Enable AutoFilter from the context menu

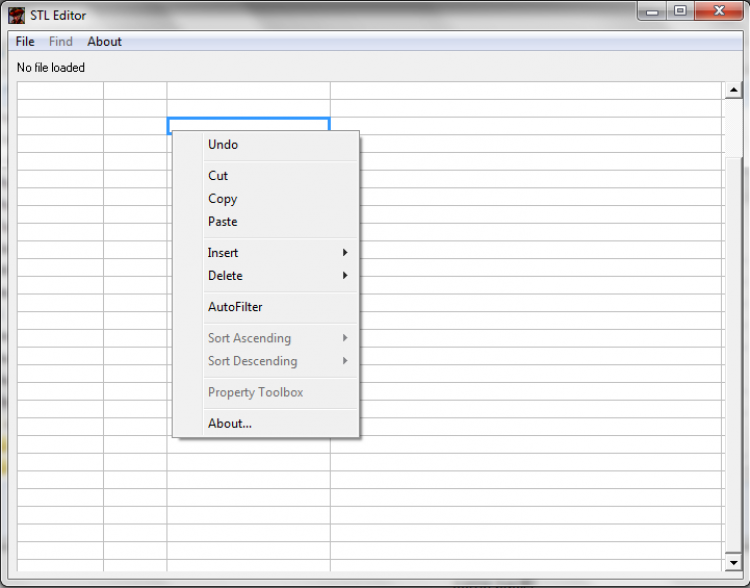click(266, 307)
